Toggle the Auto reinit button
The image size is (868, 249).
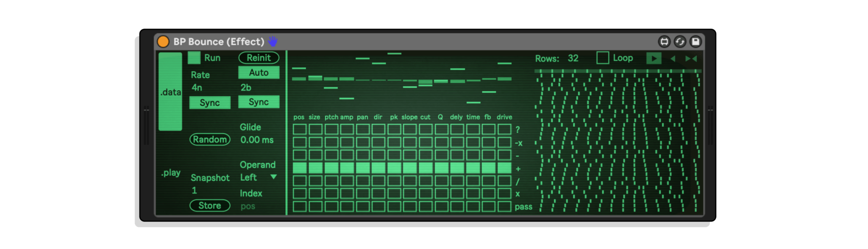[x=259, y=73]
